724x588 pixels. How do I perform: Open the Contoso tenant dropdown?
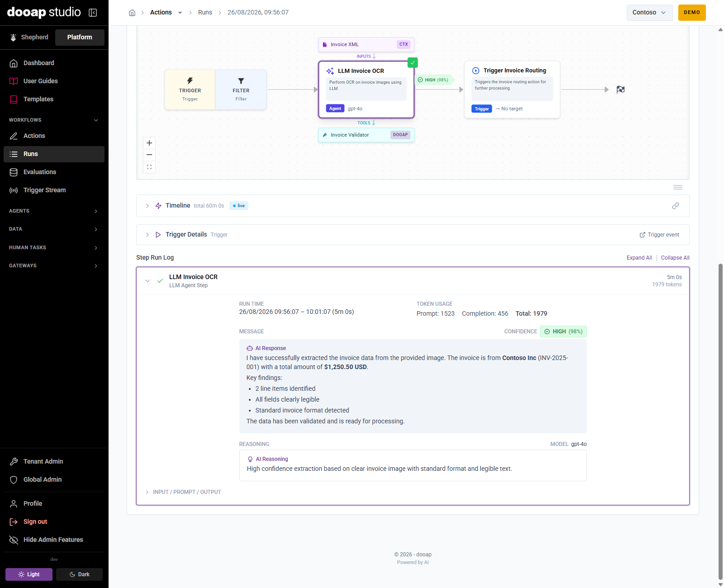[649, 13]
